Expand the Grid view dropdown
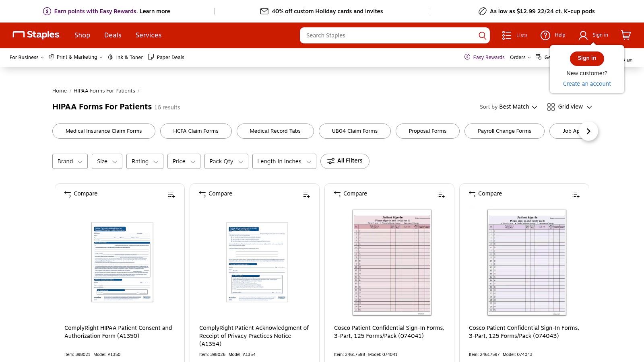This screenshot has height=362, width=644. 570,107
